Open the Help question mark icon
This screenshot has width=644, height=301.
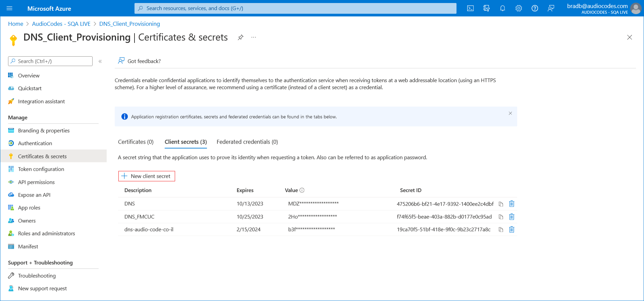coord(535,8)
